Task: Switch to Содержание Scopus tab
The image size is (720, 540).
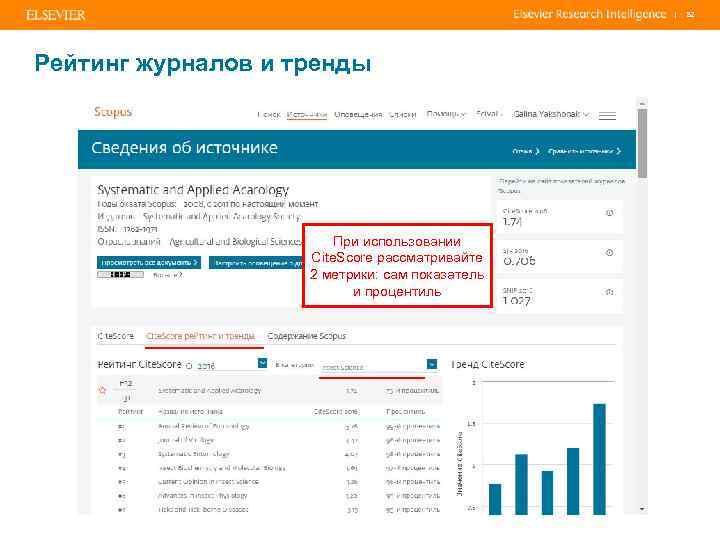Action: tap(306, 336)
